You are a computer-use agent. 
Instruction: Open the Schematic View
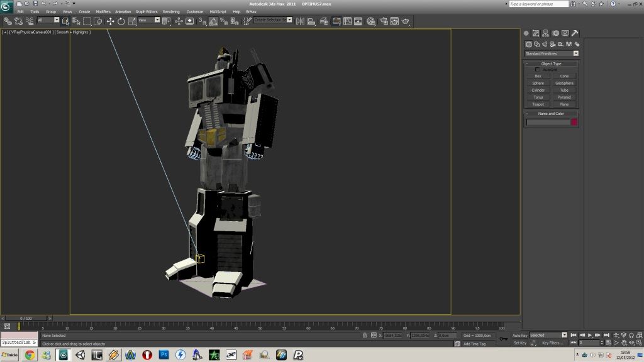coord(358,21)
